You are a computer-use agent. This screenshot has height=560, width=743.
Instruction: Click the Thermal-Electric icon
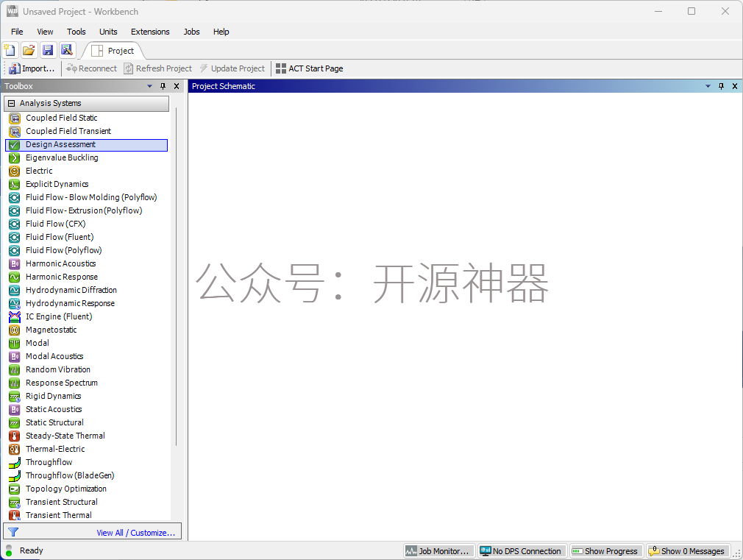point(15,450)
